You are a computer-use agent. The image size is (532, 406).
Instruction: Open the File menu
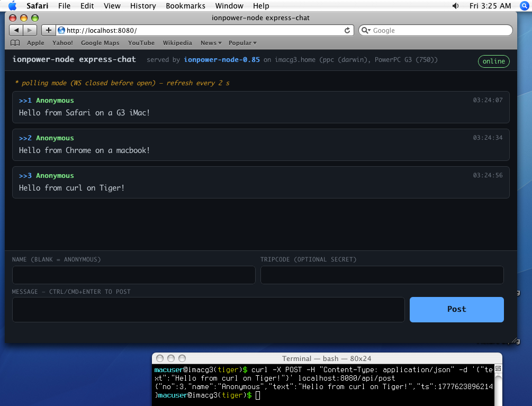pos(64,6)
